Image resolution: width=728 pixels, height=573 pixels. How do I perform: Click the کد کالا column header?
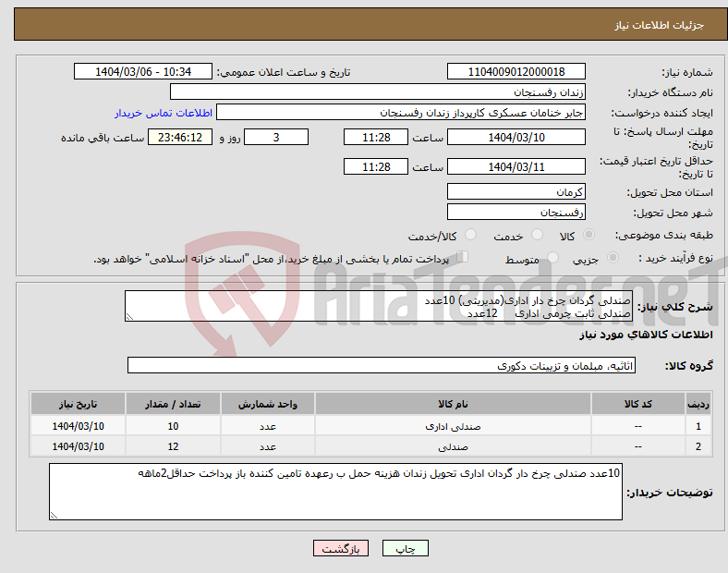(x=638, y=404)
